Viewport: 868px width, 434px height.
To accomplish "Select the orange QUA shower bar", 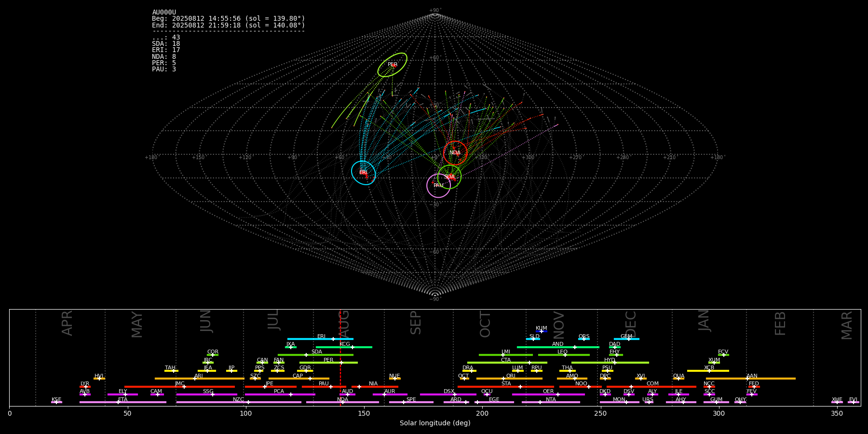I will coord(678,379).
